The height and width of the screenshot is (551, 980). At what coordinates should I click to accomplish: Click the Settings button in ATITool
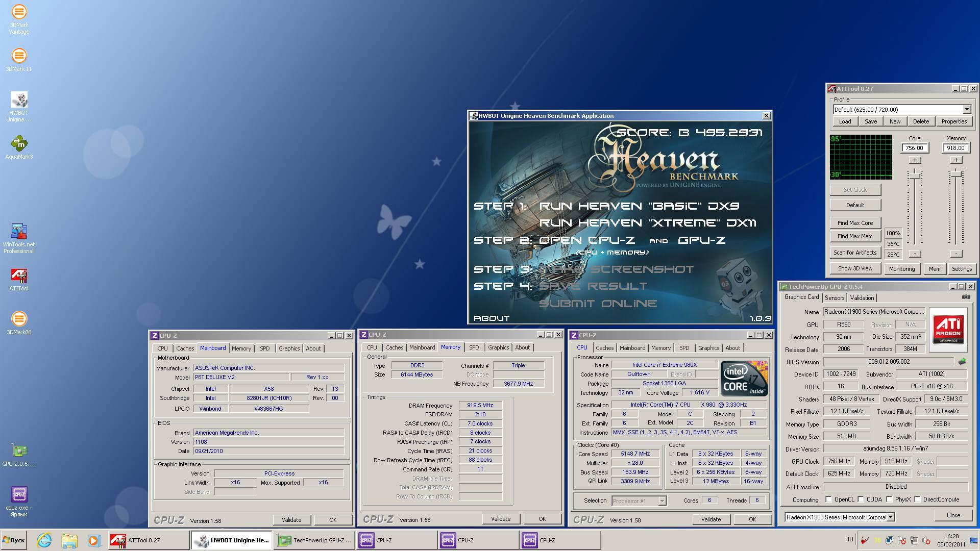962,269
